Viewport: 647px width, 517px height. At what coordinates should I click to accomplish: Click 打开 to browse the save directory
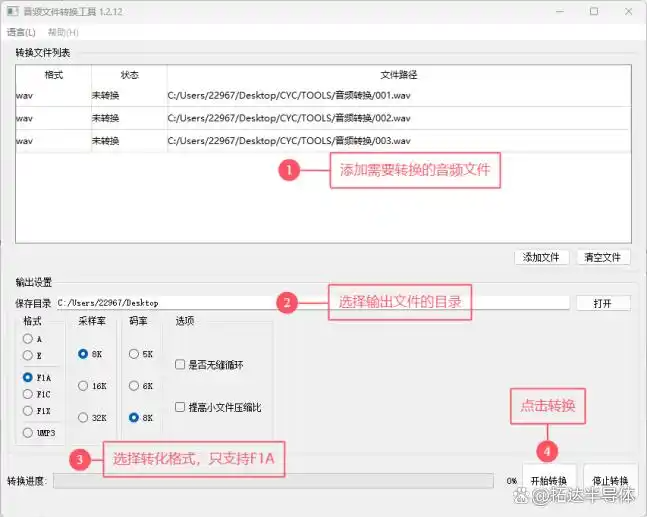(x=602, y=303)
